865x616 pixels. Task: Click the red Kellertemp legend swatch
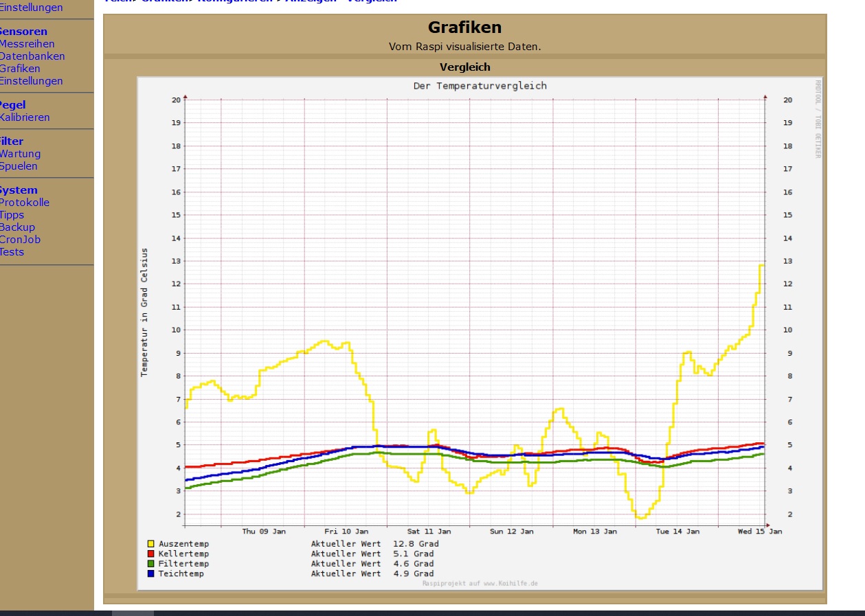pyautogui.click(x=151, y=554)
